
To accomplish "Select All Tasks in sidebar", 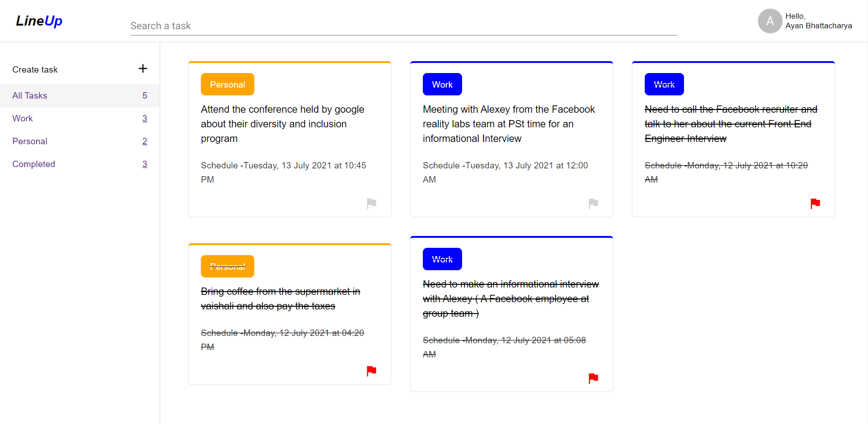I will coord(80,96).
